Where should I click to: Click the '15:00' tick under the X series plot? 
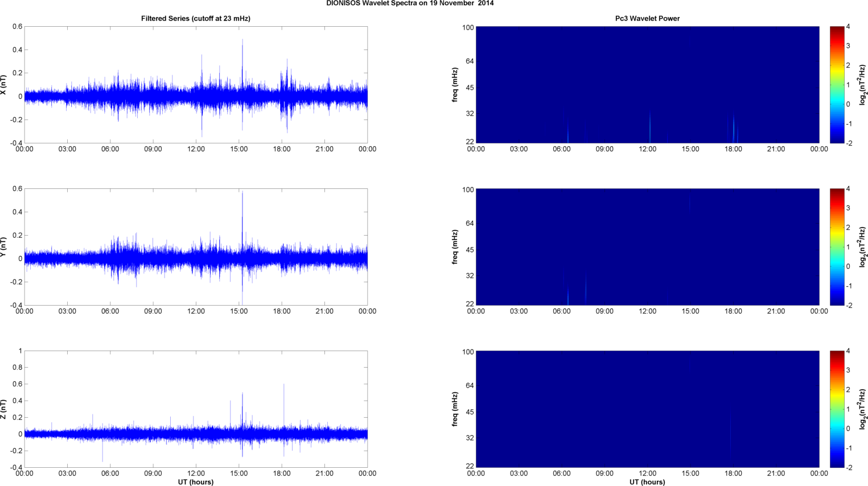[239, 149]
